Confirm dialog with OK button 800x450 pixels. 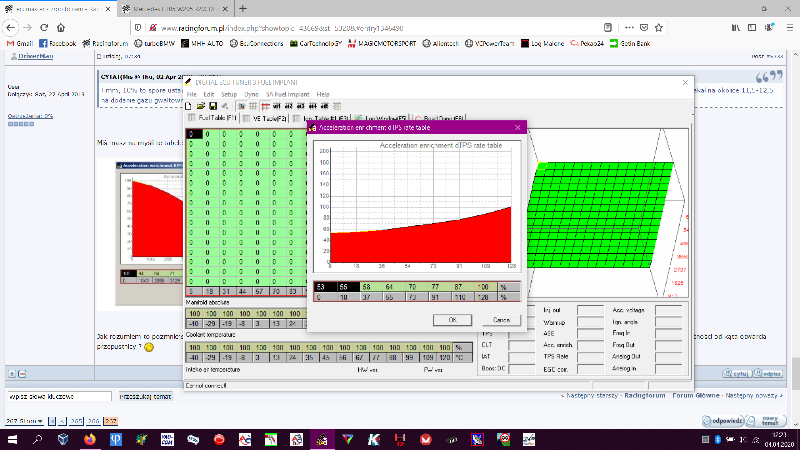click(452, 320)
